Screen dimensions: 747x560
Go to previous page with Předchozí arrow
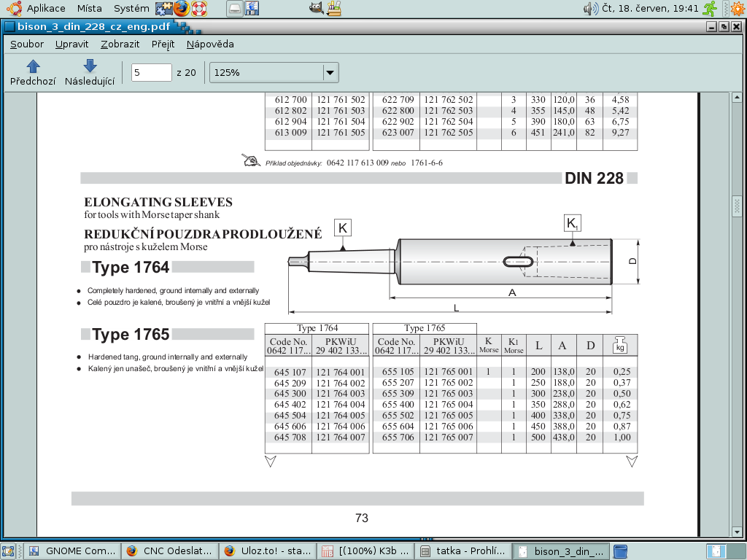[32, 72]
